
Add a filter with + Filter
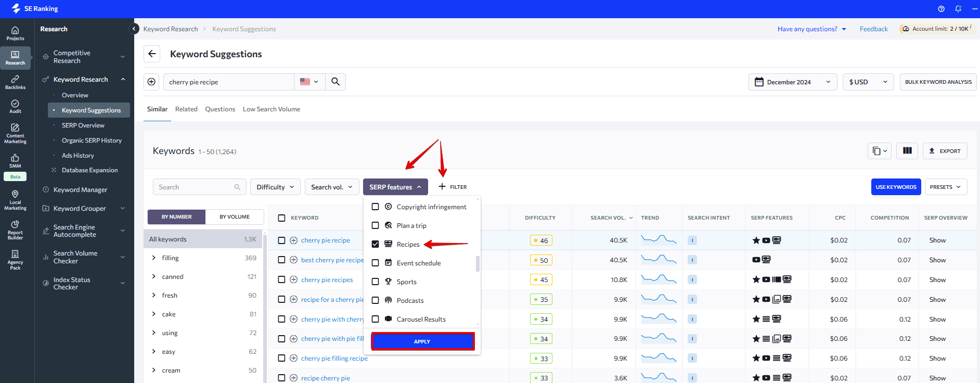coord(453,187)
